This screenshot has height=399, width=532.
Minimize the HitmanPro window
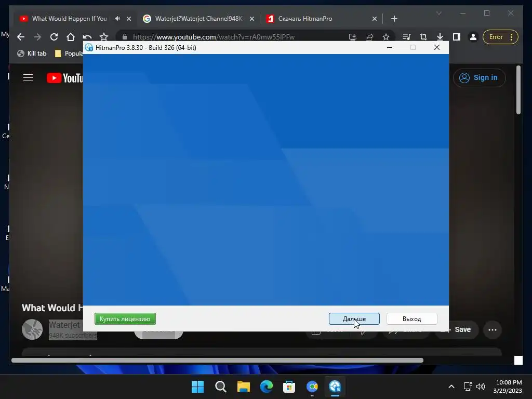coord(390,47)
